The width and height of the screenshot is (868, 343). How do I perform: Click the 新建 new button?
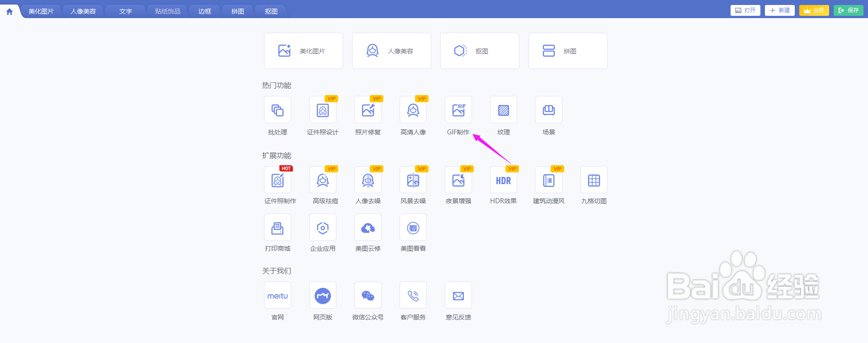click(780, 10)
